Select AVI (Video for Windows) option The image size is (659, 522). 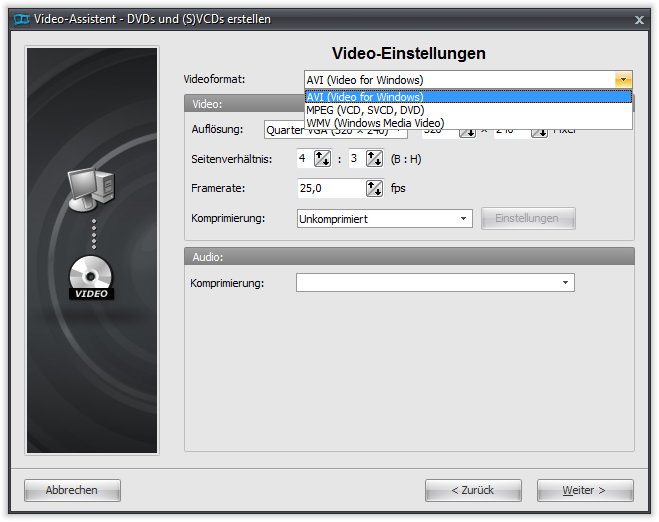tap(468, 97)
